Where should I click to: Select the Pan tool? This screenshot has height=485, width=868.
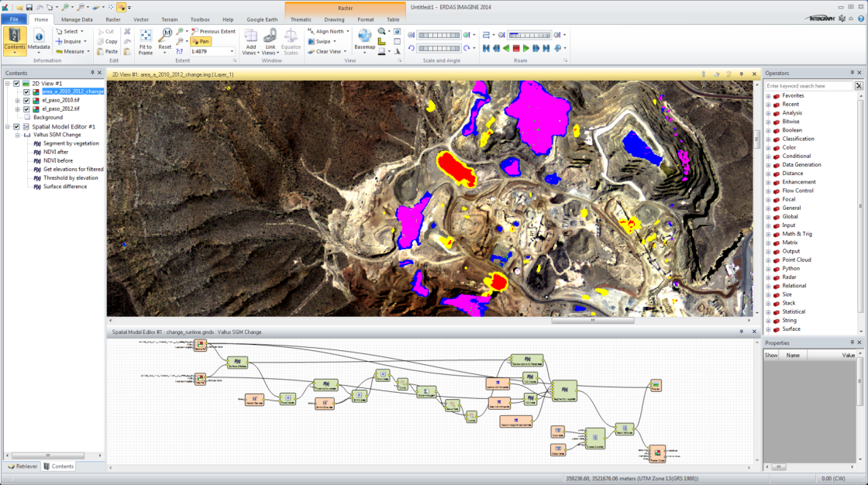(x=201, y=41)
